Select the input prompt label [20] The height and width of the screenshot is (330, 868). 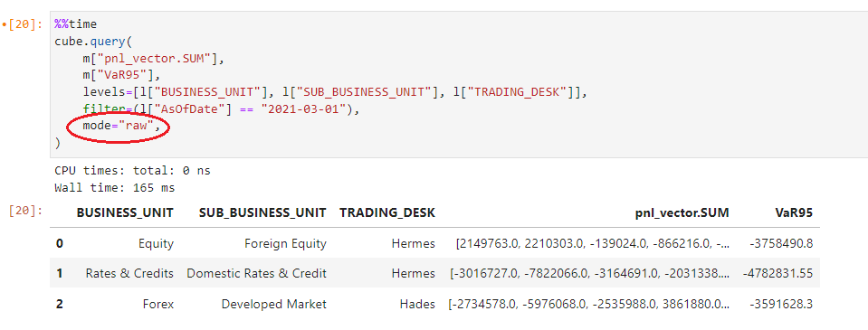click(x=26, y=25)
